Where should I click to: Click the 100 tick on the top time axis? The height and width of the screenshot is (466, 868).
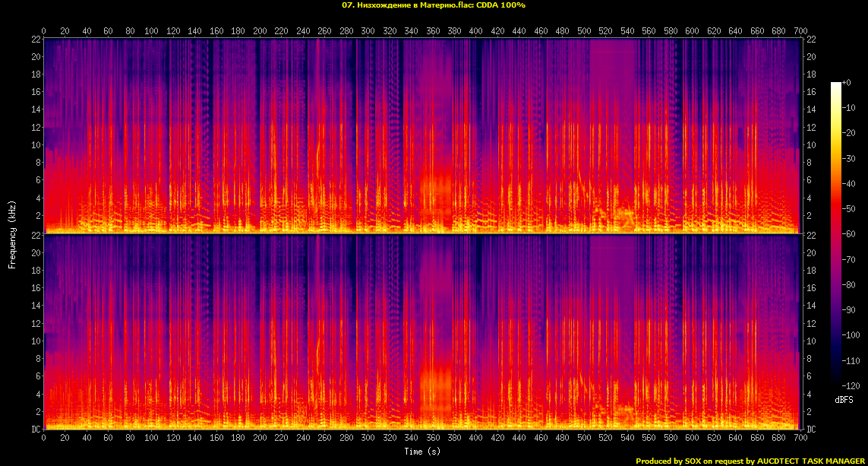click(152, 31)
